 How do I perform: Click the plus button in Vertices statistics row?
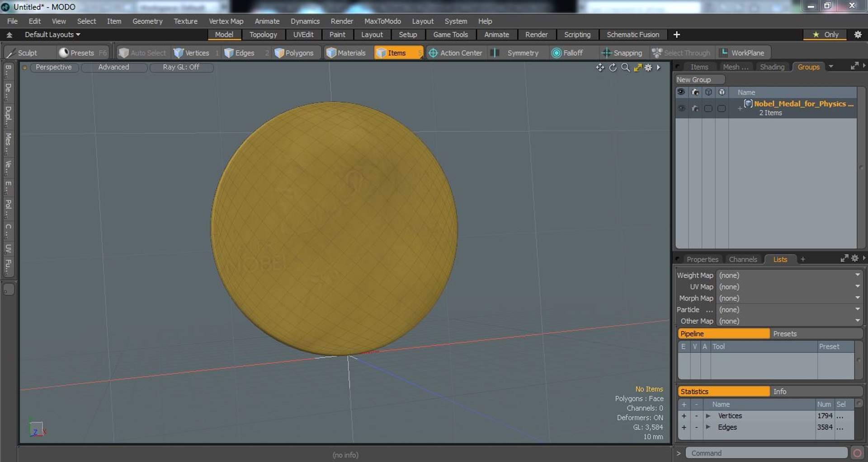click(684, 415)
